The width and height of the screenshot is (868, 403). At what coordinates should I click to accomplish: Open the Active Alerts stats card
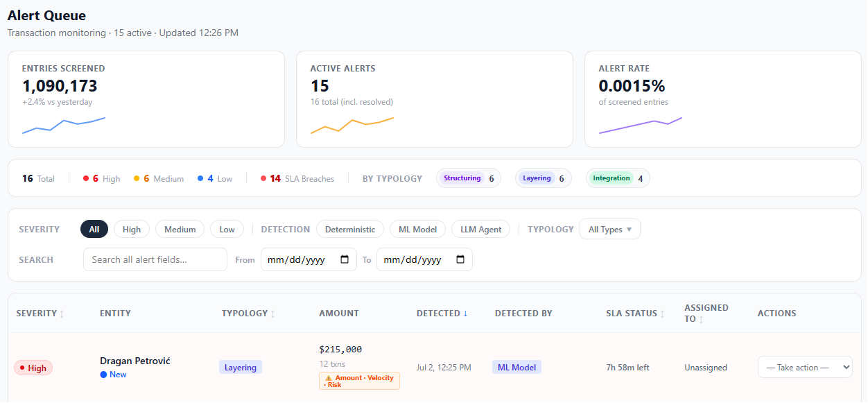435,99
